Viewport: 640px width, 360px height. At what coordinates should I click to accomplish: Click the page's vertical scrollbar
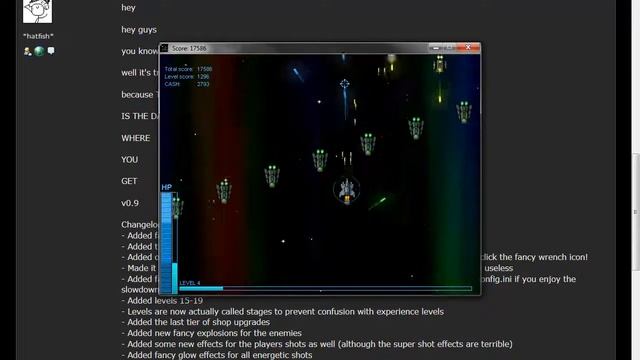click(636, 212)
